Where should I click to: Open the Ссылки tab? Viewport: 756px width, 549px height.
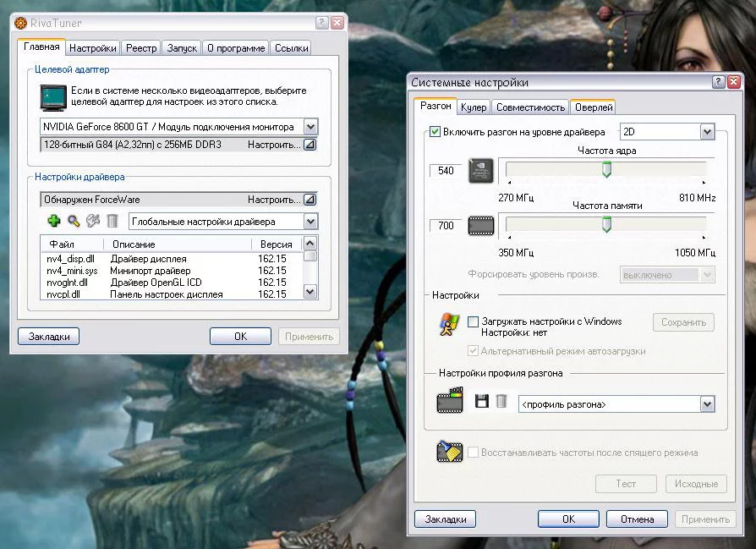click(291, 47)
